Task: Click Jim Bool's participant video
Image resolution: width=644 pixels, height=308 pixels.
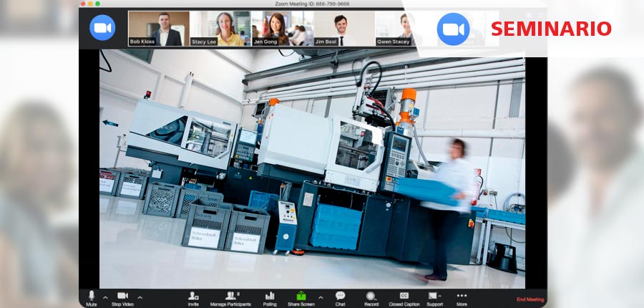Action: tap(343, 29)
